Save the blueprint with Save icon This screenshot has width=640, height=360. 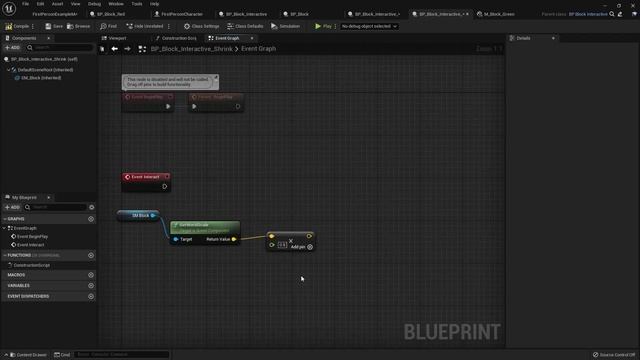(x=48, y=26)
